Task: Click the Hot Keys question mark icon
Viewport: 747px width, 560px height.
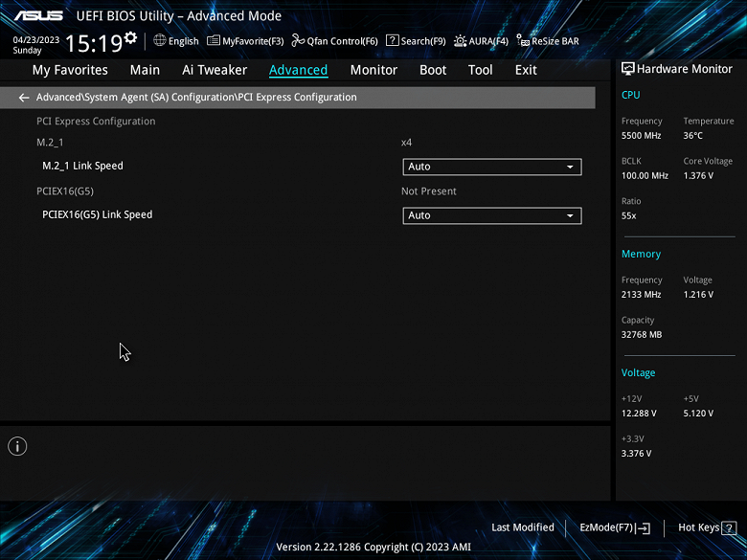Action: click(x=729, y=527)
